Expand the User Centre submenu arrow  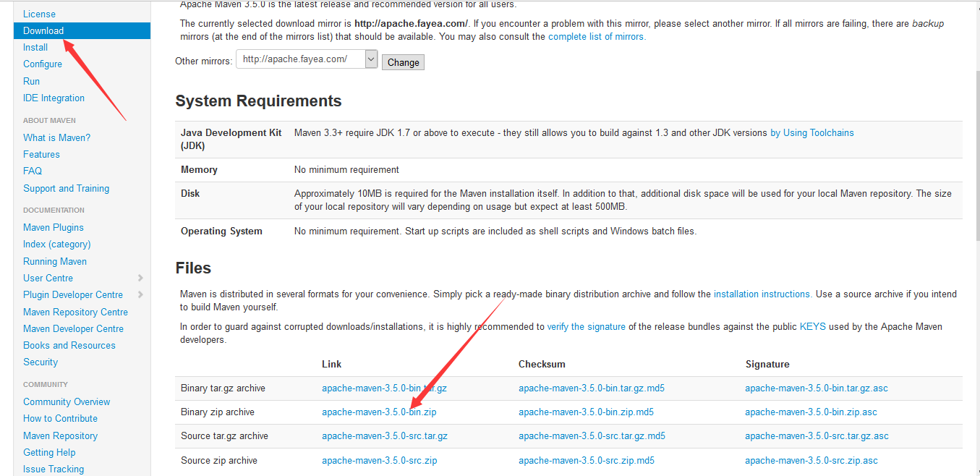pos(140,278)
